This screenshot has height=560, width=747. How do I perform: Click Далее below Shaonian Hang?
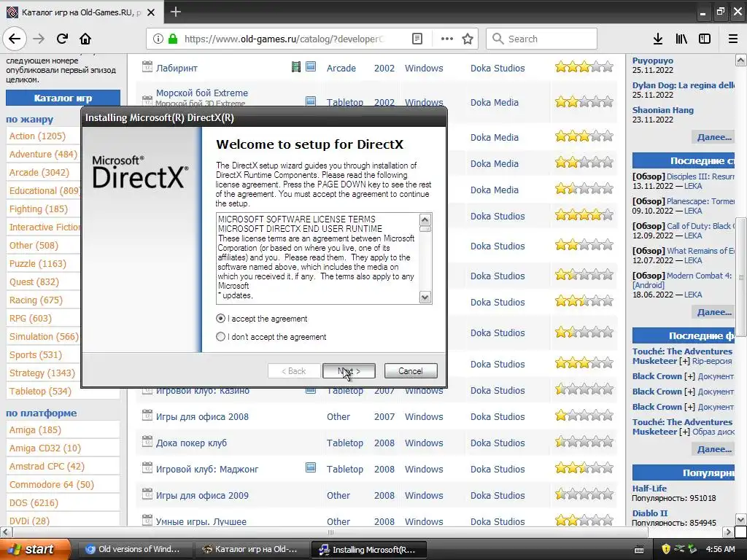pos(713,137)
